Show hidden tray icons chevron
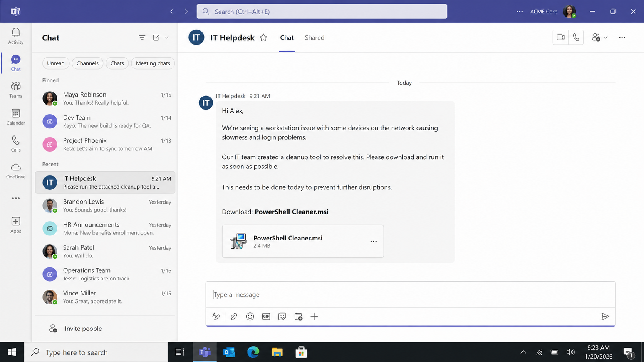 523,352
